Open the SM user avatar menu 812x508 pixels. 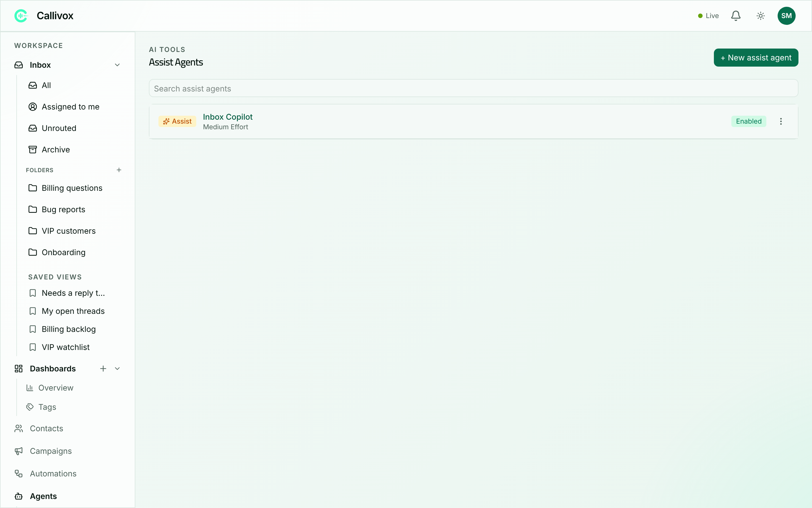click(786, 16)
